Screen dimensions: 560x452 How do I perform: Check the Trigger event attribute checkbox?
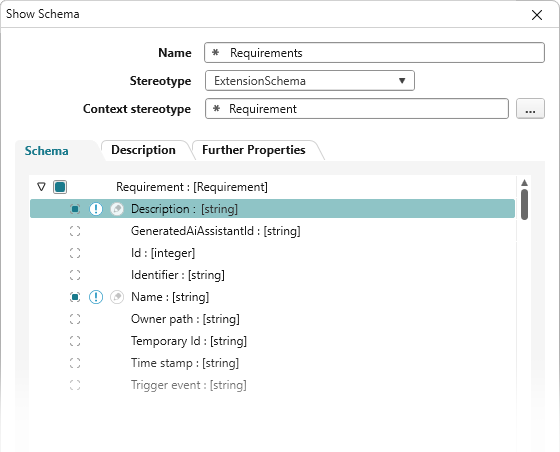(75, 385)
